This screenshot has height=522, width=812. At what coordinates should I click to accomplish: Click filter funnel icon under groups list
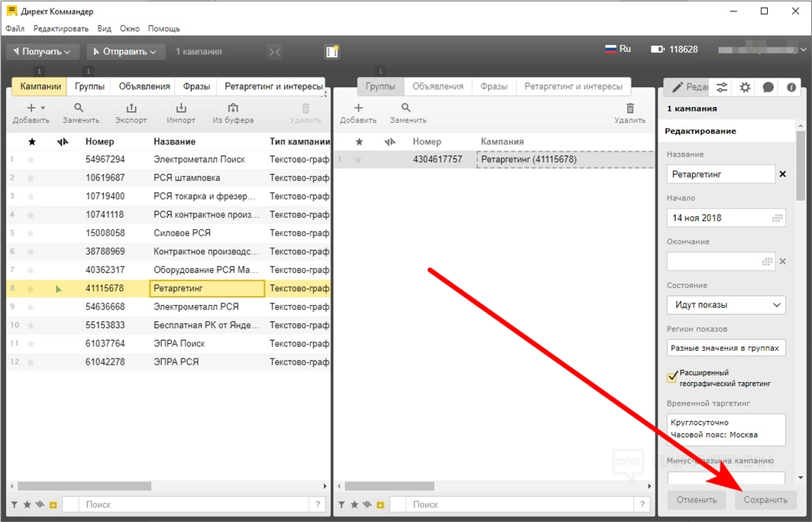tap(341, 504)
